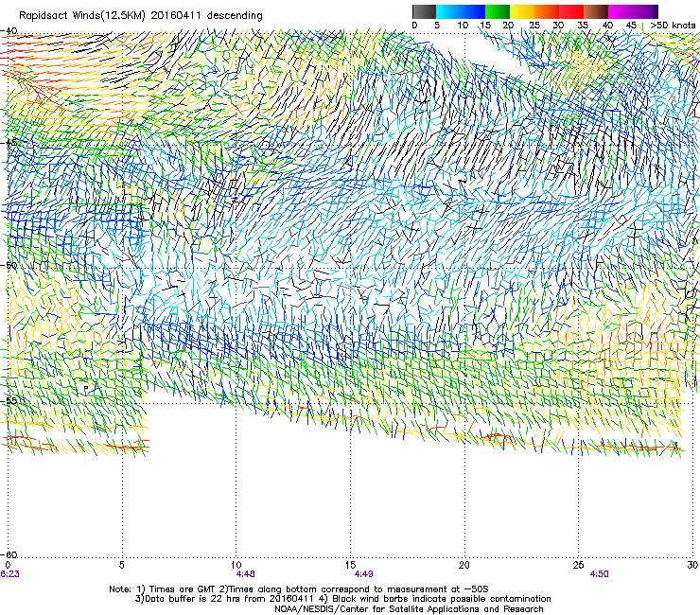Click the cyan-blue 5-15 knots color segment
Viewport: 700px width, 615px height.
[461, 11]
